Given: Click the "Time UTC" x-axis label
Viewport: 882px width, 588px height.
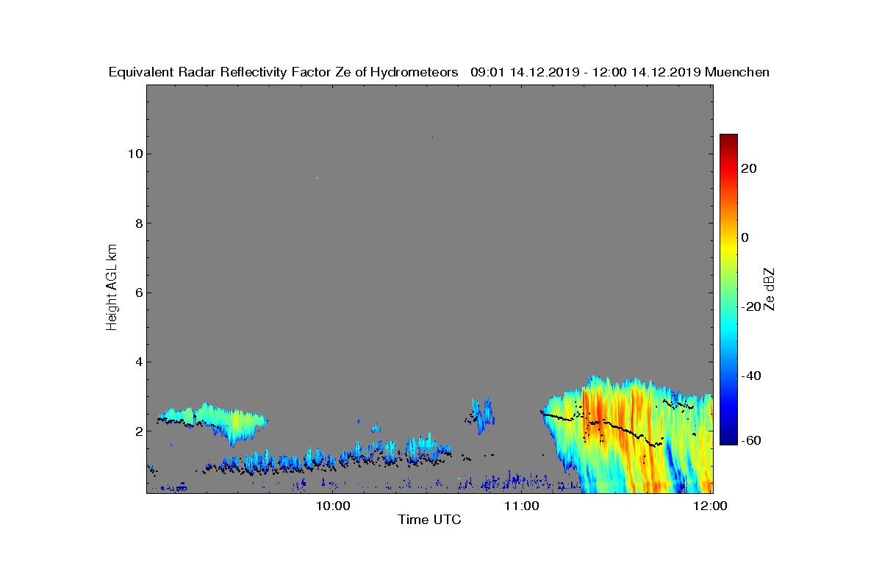Looking at the screenshot, I should pos(429,520).
